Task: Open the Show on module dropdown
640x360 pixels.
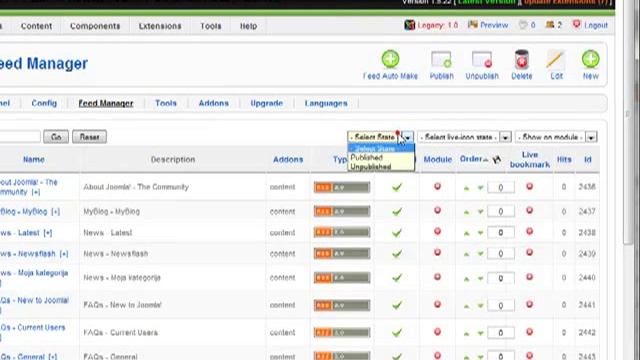Action: coord(556,137)
